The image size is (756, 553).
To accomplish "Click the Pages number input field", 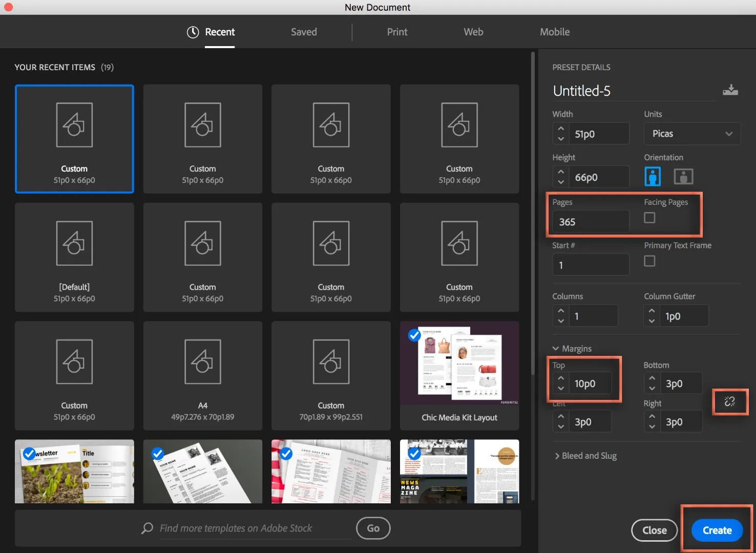I will 591,222.
